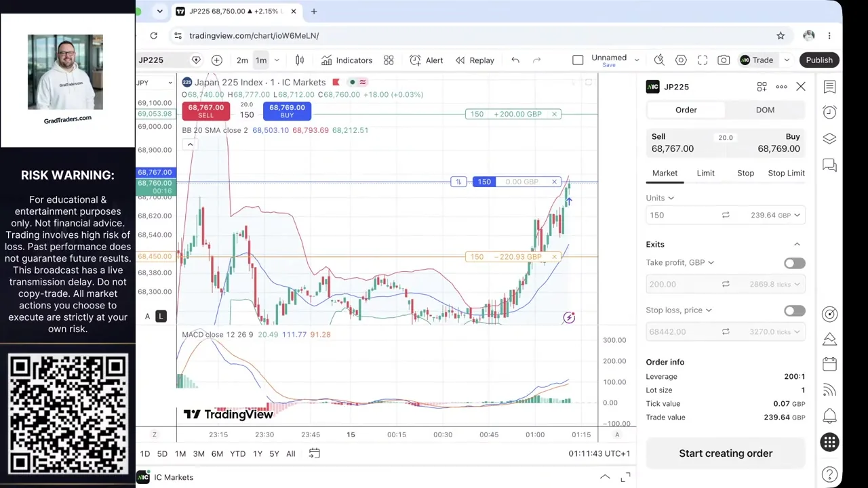Bookmark page with star icon
Image resolution: width=868 pixels, height=488 pixels.
tap(781, 35)
